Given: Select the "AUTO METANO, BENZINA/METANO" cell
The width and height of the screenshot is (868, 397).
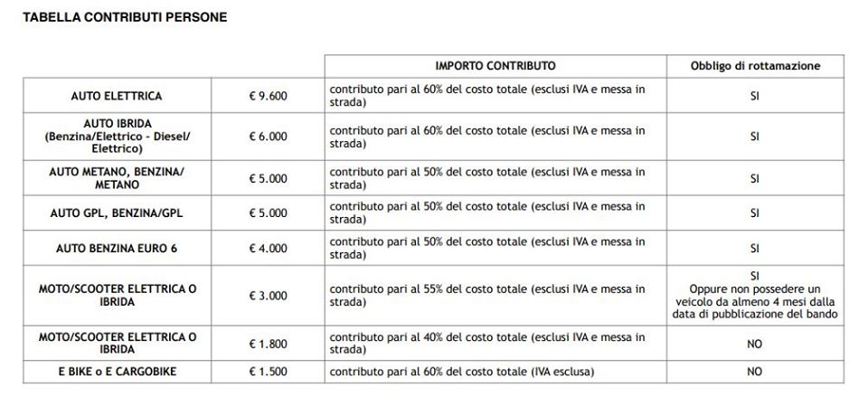Looking at the screenshot, I should 117,177.
